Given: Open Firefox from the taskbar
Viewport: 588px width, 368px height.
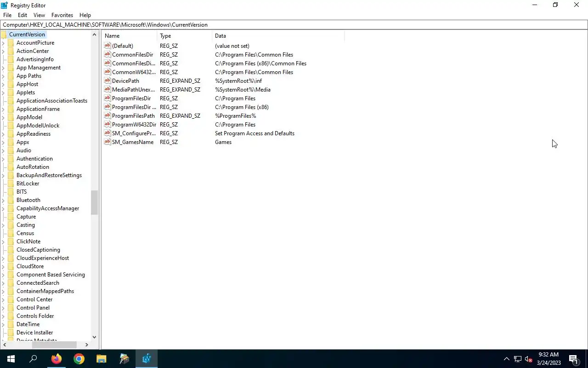Looking at the screenshot, I should 57,359.
